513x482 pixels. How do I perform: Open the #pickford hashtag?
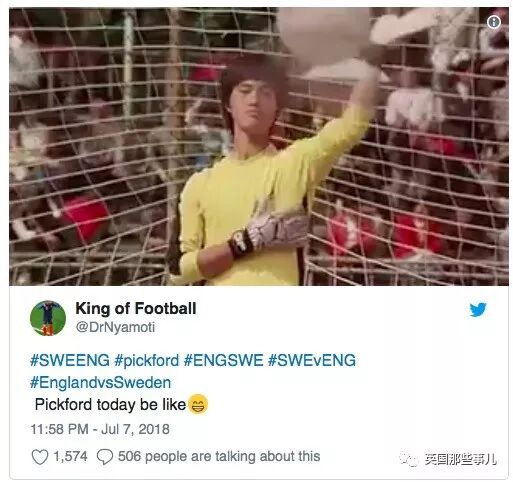tap(147, 361)
